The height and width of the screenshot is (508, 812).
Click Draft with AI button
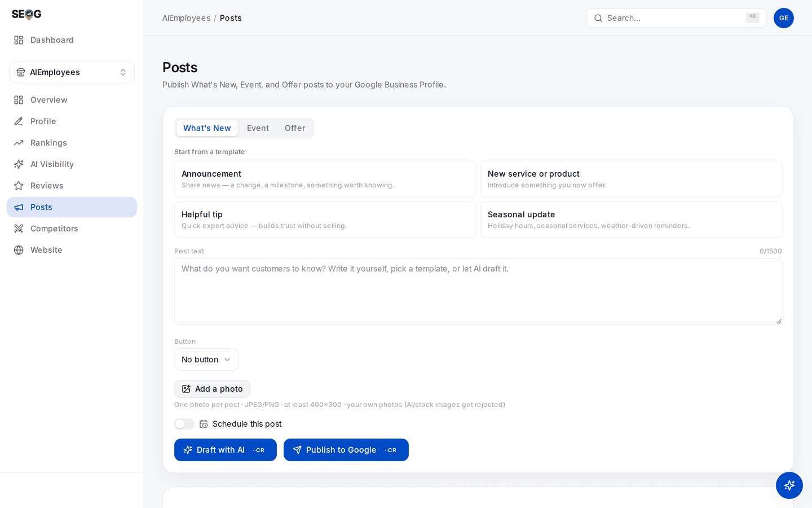(x=226, y=450)
